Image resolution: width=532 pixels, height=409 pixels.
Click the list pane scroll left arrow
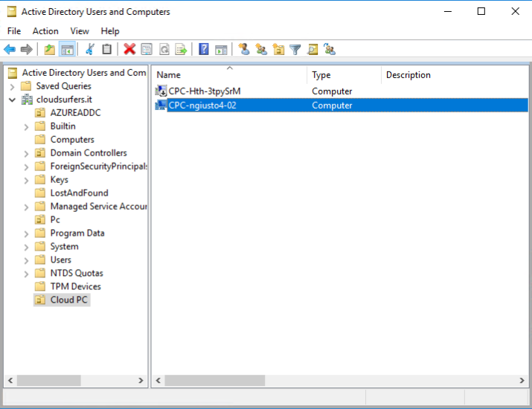click(x=158, y=381)
